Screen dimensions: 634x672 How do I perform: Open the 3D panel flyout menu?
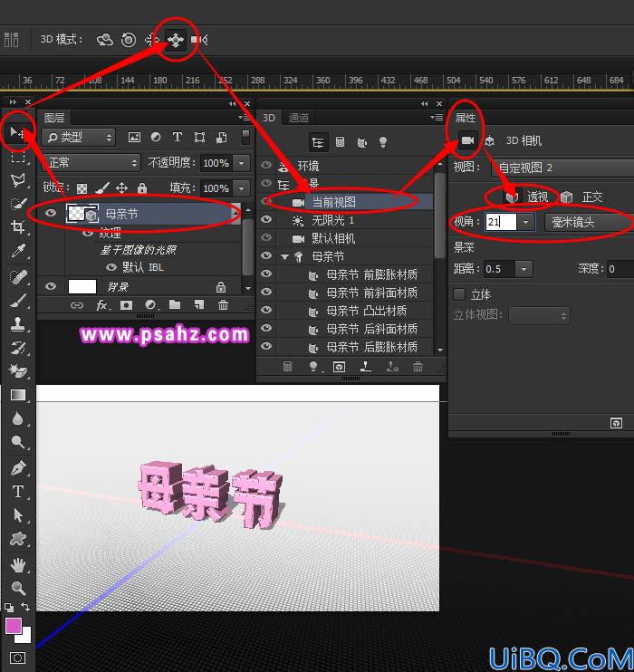tap(437, 117)
